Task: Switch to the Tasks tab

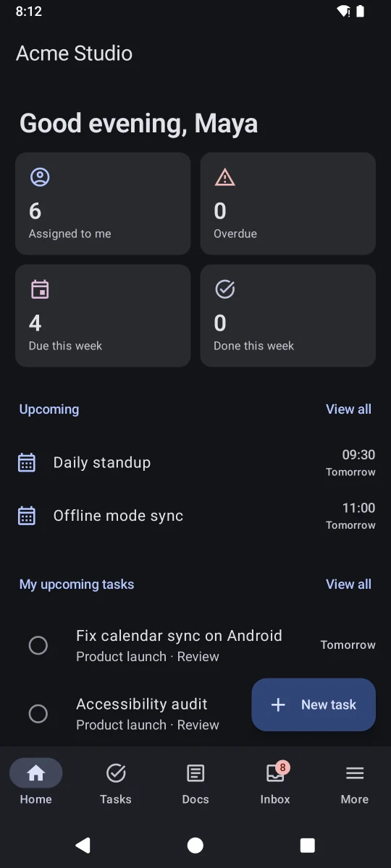Action: pos(116,782)
